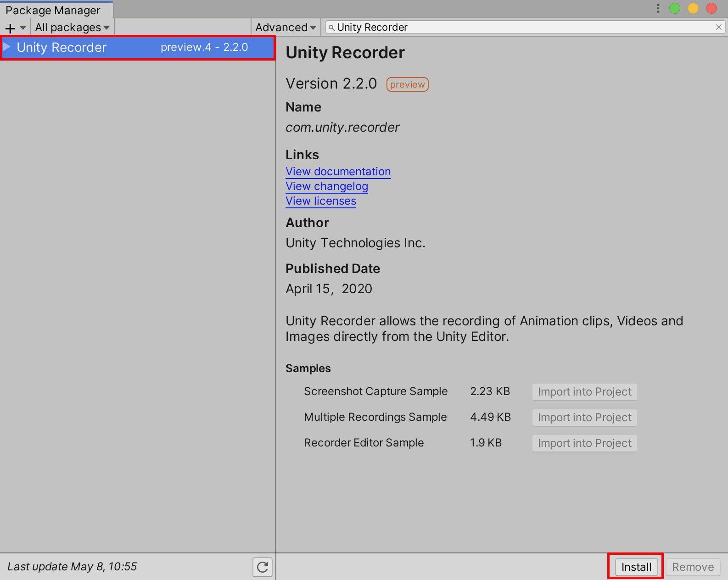Click the 4.49 KB size value
Viewport: 728px width, 580px height.
tap(491, 417)
